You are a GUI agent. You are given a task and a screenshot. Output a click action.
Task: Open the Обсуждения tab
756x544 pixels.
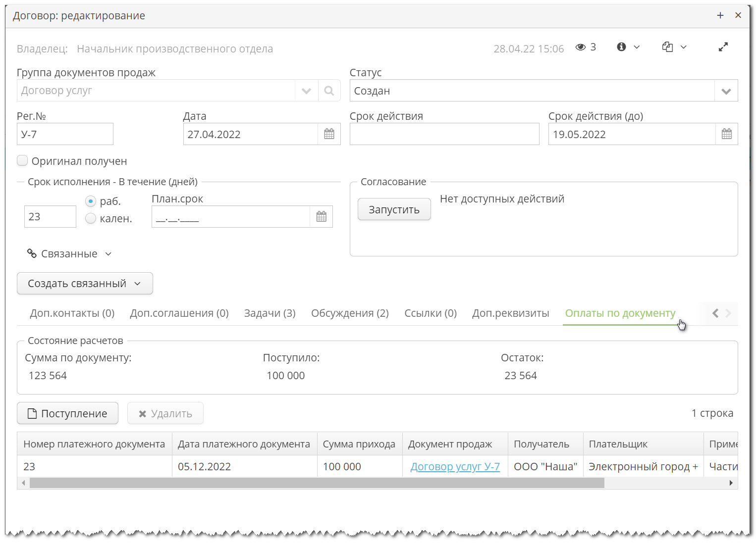point(349,313)
